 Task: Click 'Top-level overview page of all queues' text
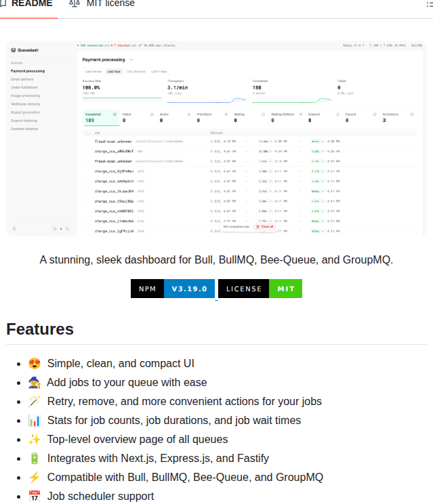[x=138, y=440]
